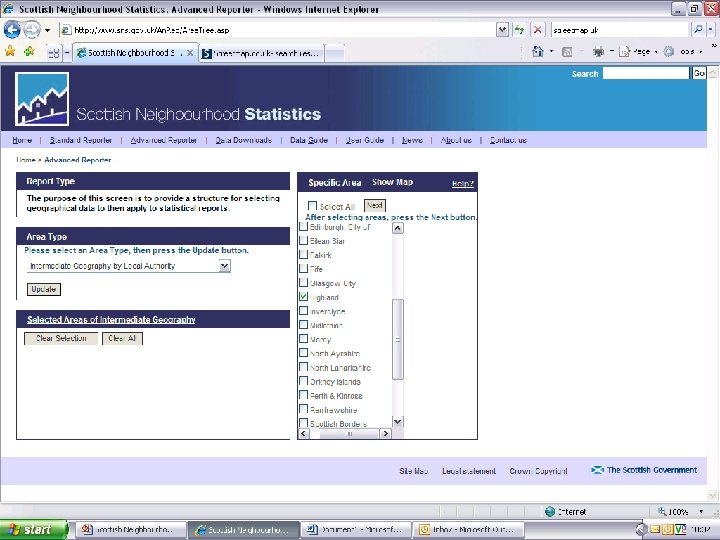
Task: Click the Refresh page icon
Action: [x=519, y=30]
